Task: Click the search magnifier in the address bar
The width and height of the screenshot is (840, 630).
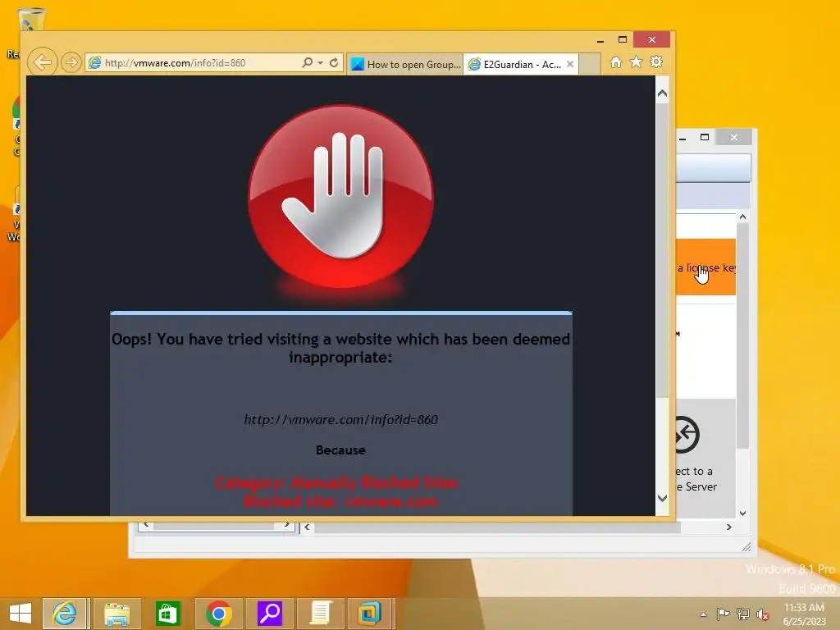Action: coord(308,62)
